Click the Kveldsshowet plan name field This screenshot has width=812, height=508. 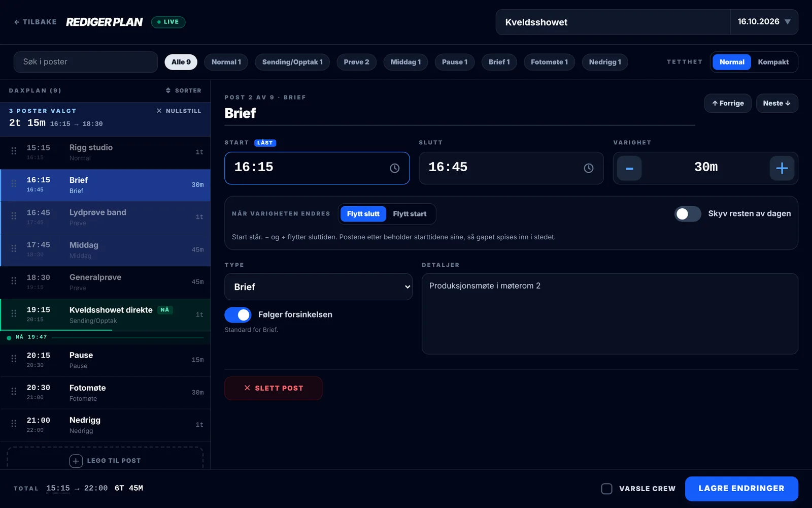click(613, 22)
